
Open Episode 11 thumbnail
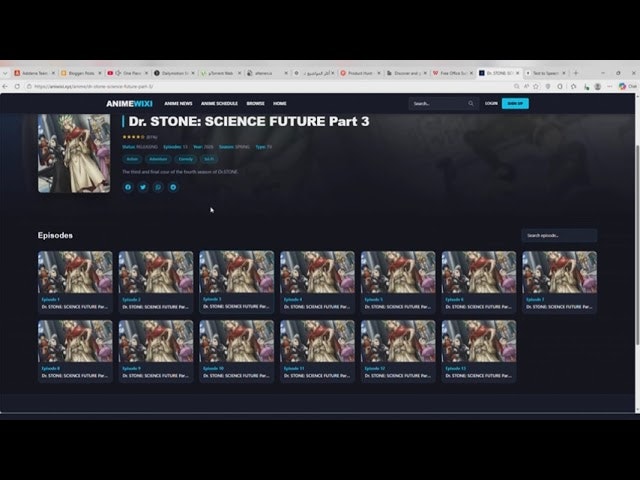(318, 341)
